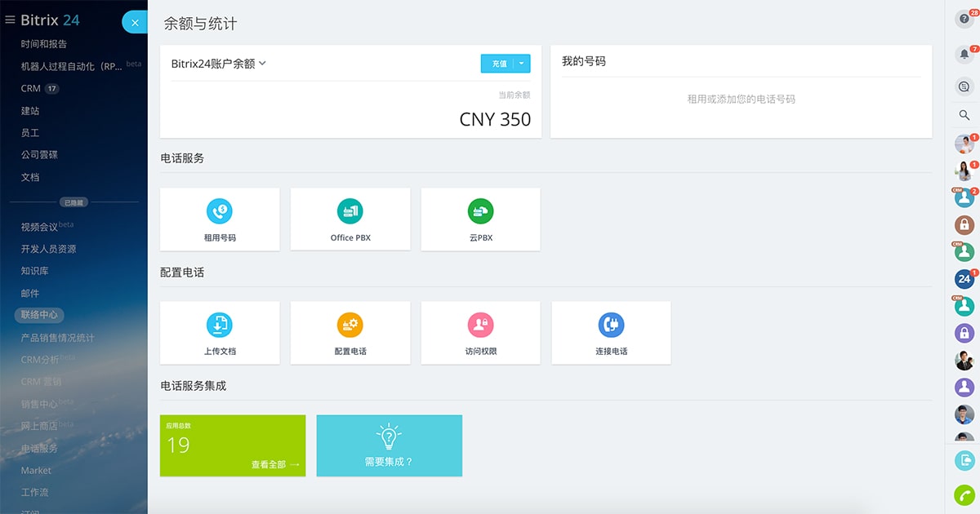This screenshot has height=514, width=980.
Task: Open 时间和报告 in sidebar
Action: [44, 44]
